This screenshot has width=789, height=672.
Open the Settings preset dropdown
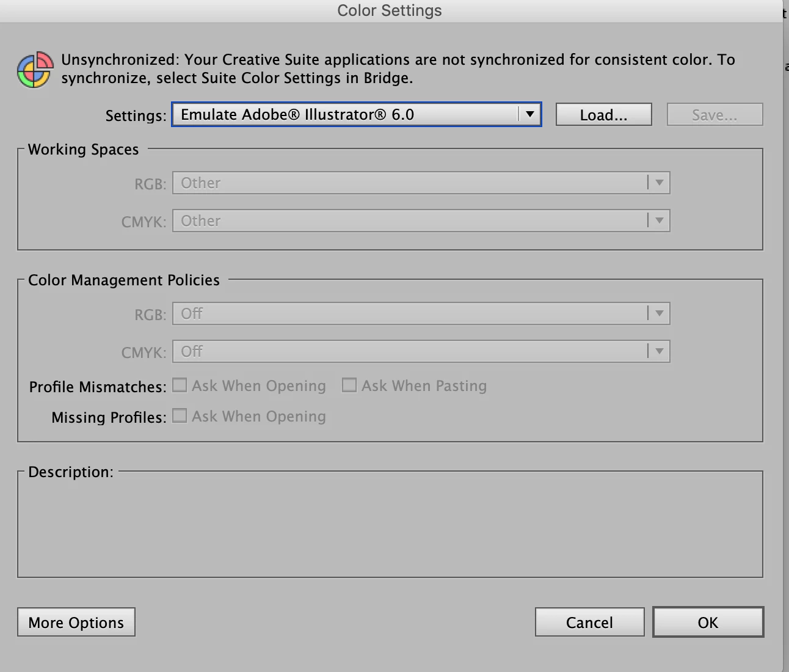coord(357,114)
